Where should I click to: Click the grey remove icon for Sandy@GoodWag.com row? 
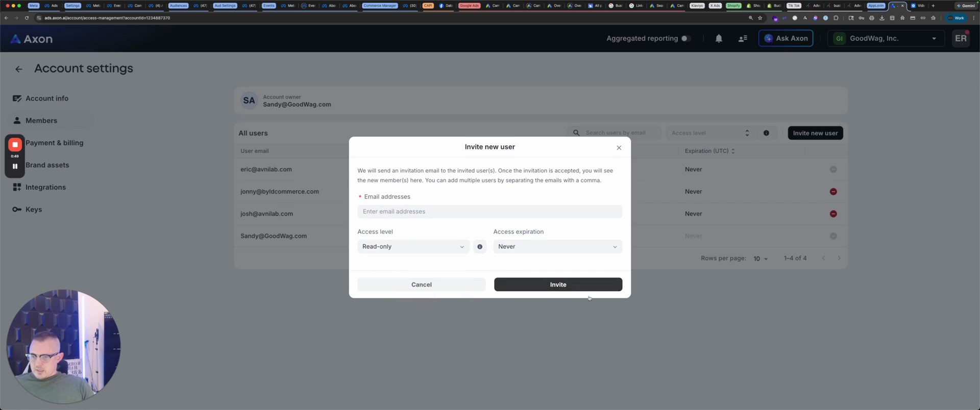[x=833, y=236]
